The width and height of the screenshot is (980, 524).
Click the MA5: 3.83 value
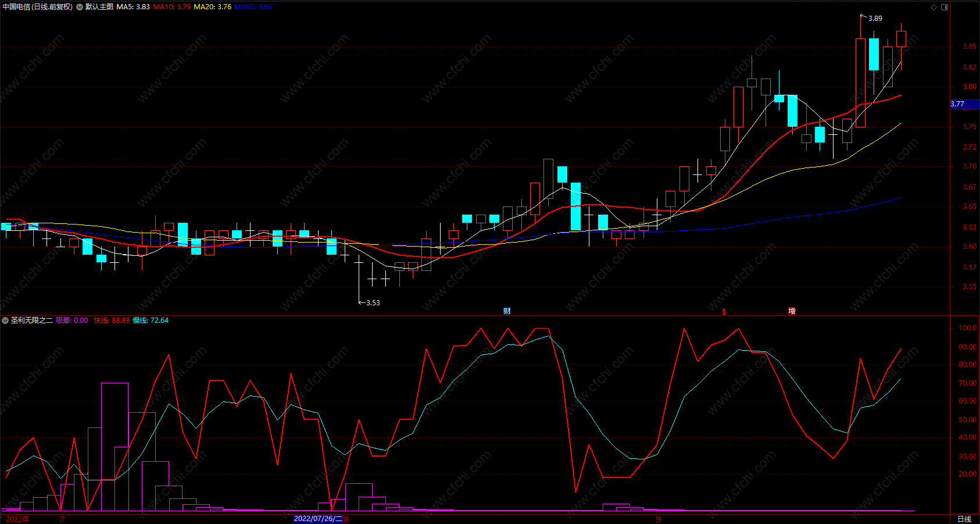(x=133, y=7)
